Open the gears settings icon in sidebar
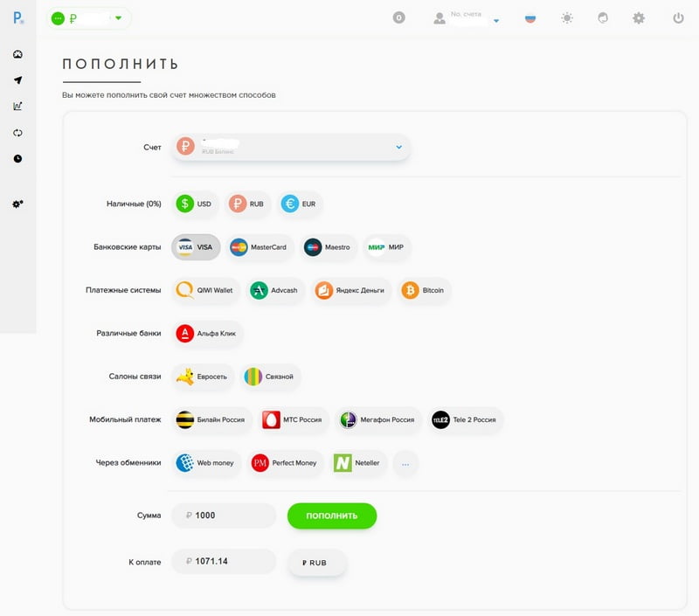 pyautogui.click(x=17, y=204)
